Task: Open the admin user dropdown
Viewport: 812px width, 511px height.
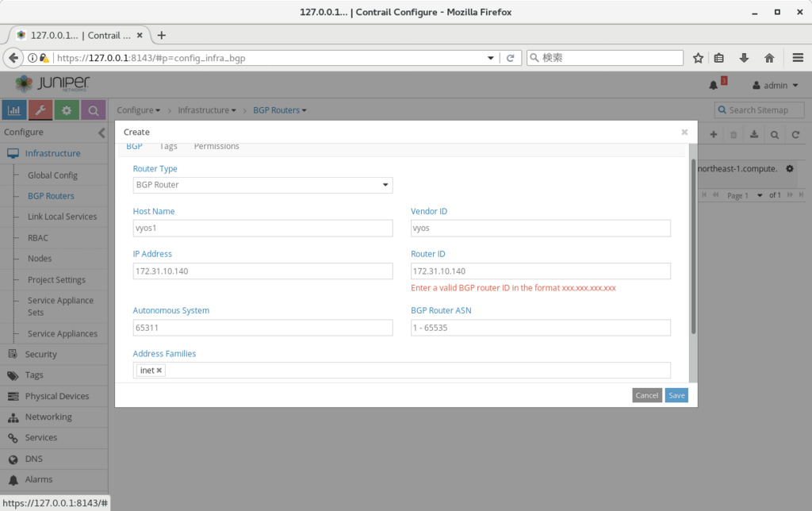Action: 776,86
